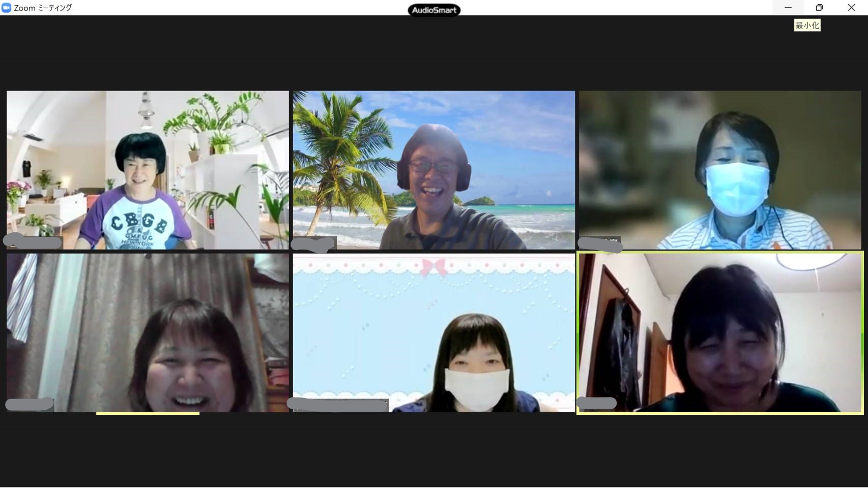Select the yellow-highlighted active speaker video tile
Image resolution: width=868 pixels, height=488 pixels.
coord(720,333)
